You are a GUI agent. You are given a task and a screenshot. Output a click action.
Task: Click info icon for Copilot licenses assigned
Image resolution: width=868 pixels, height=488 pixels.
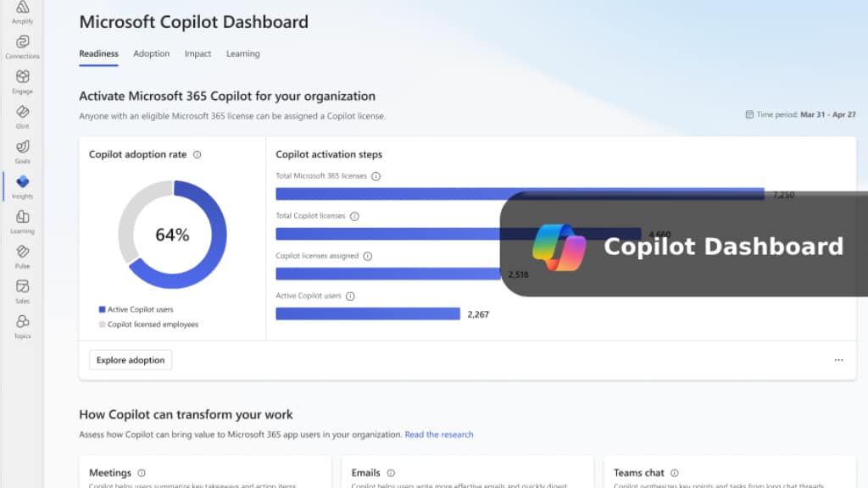(368, 256)
